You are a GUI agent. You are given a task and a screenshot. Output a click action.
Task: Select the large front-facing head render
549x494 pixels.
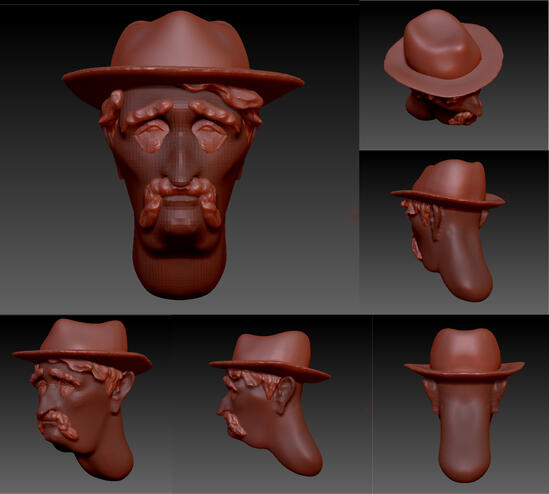coord(182,155)
